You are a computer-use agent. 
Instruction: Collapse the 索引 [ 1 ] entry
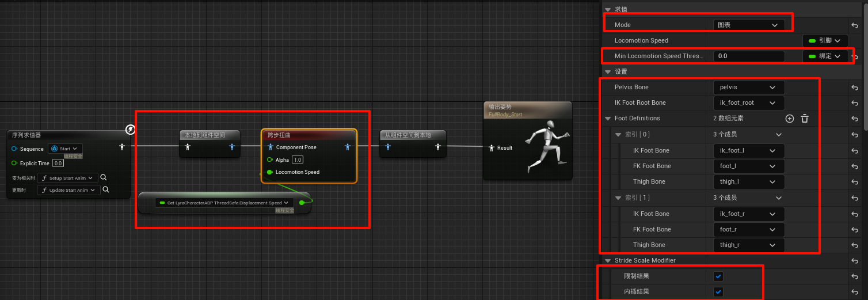tap(618, 198)
